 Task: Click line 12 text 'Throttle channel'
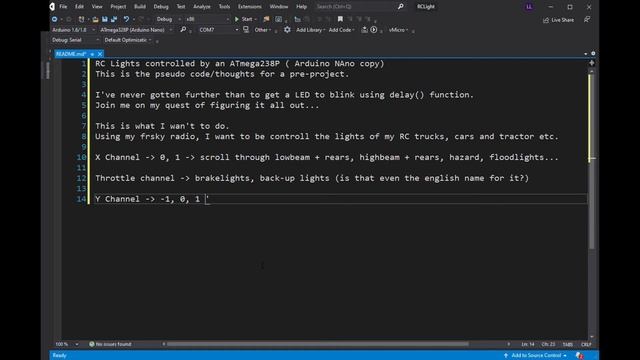[x=135, y=178]
